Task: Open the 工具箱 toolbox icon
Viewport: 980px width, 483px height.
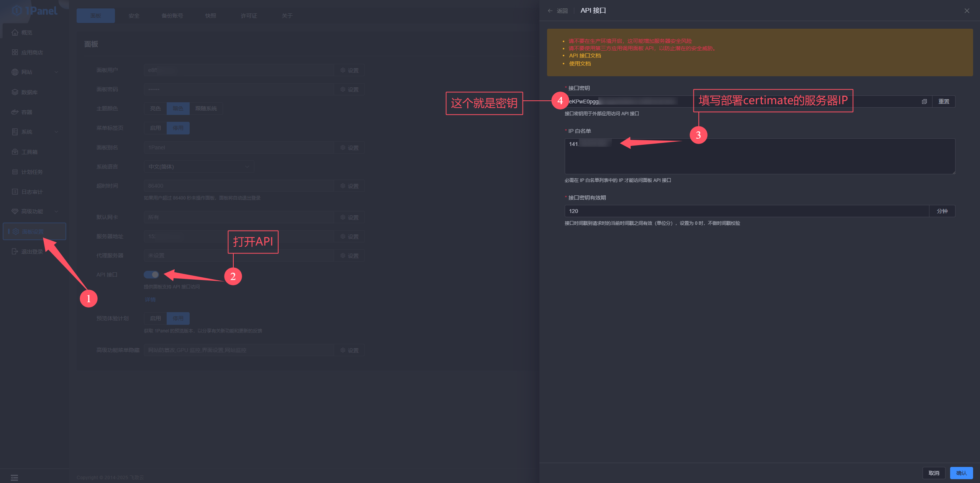Action: 15,152
